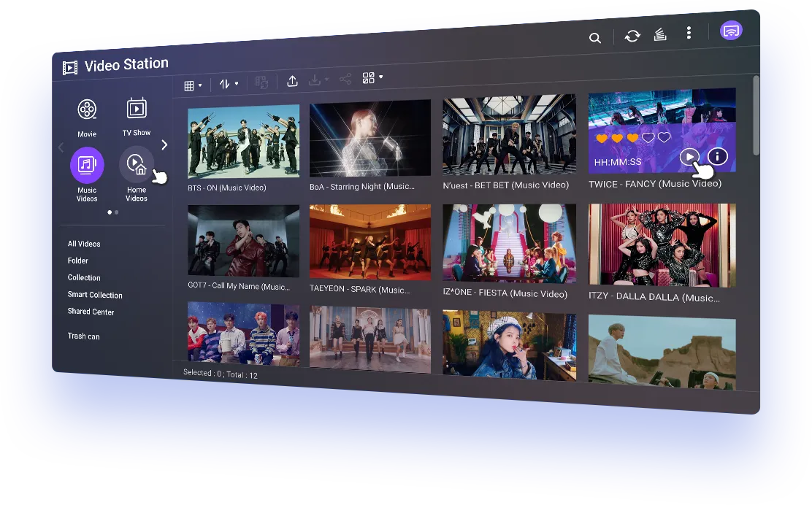Select GOT7 - Call My Name thumbnail
This screenshot has width=812, height=505.
coord(243,241)
